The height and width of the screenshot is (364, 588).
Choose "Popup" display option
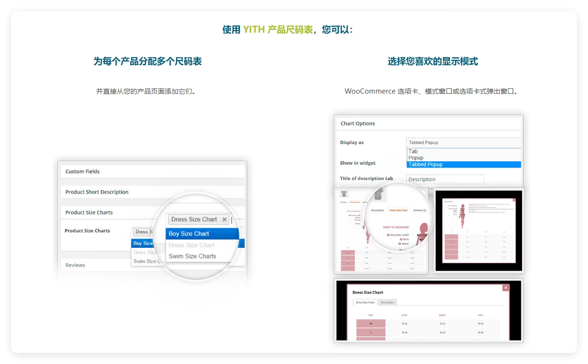(x=415, y=158)
